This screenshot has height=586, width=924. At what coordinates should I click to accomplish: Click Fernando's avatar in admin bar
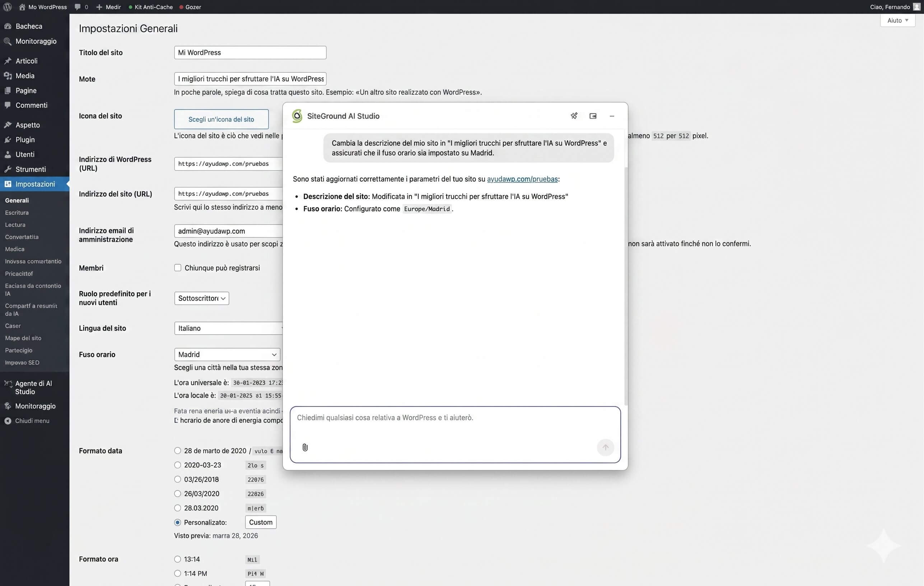(x=916, y=7)
